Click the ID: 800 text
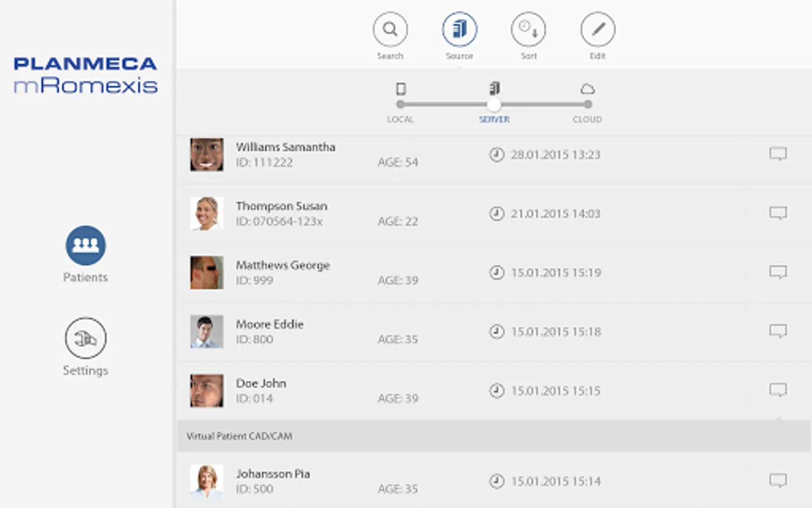Image resolution: width=812 pixels, height=508 pixels. [x=254, y=339]
